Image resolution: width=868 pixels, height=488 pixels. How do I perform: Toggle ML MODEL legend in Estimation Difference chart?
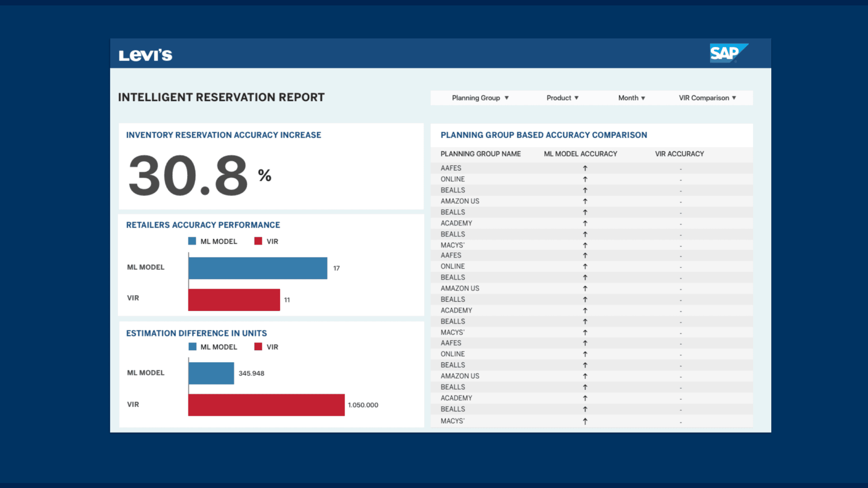(x=218, y=347)
